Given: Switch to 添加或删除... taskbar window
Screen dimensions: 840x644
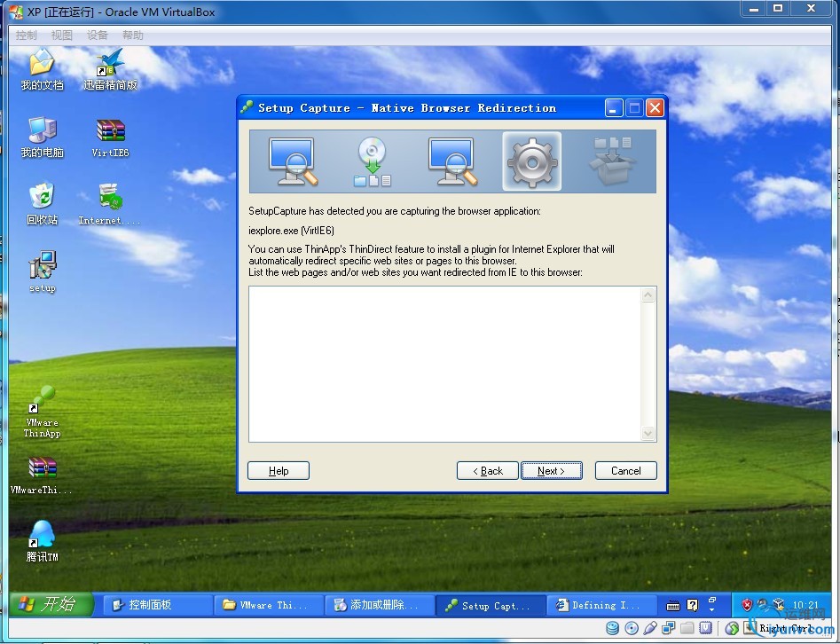Looking at the screenshot, I should coord(380,605).
